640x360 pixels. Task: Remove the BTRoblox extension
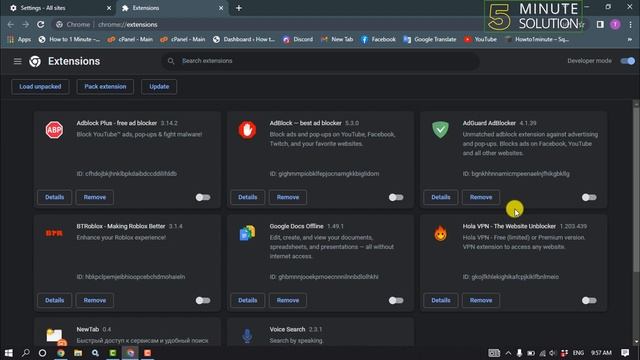pyautogui.click(x=95, y=300)
